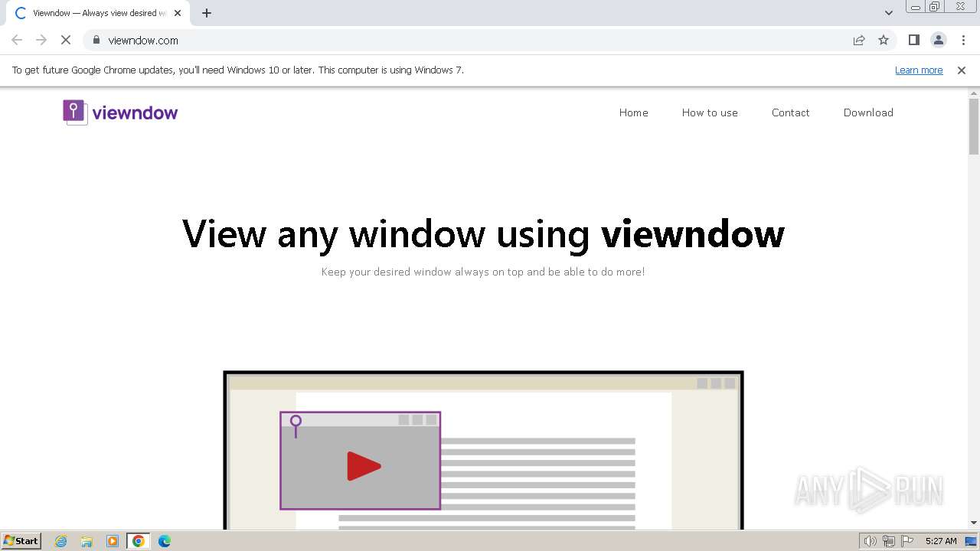Viewport: 980px width, 551px height.
Task: Click the forward navigation arrow
Action: pyautogui.click(x=41, y=40)
